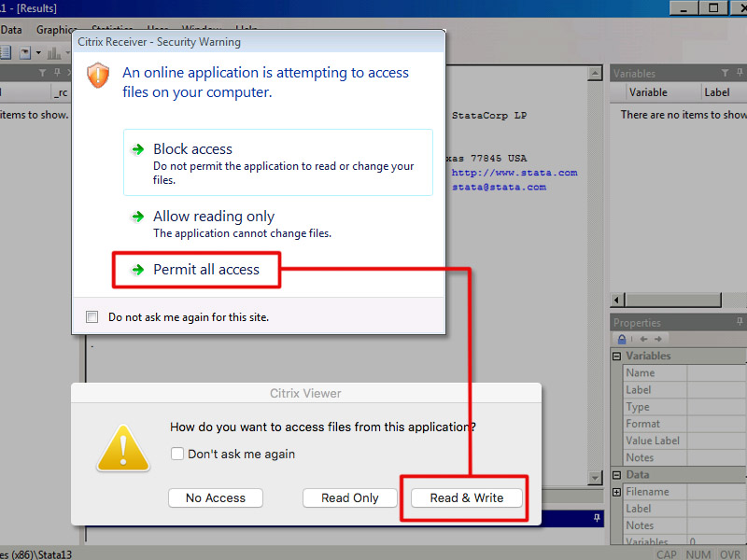Click the Command window pin icon
Image resolution: width=747 pixels, height=560 pixels.
(x=597, y=518)
